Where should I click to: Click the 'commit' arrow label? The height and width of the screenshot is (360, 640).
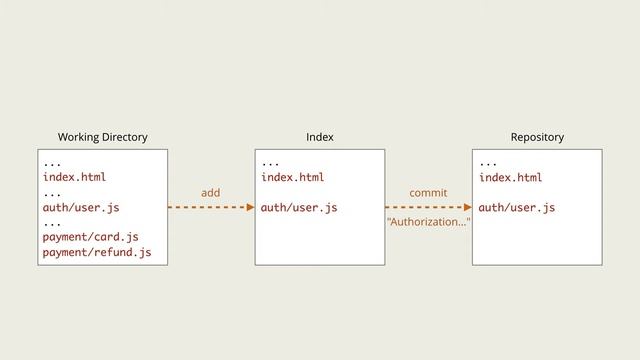tap(428, 193)
